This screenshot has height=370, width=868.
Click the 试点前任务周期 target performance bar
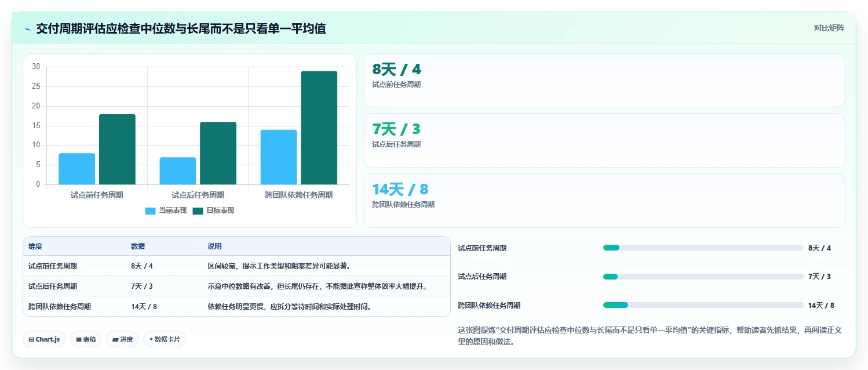point(117,149)
